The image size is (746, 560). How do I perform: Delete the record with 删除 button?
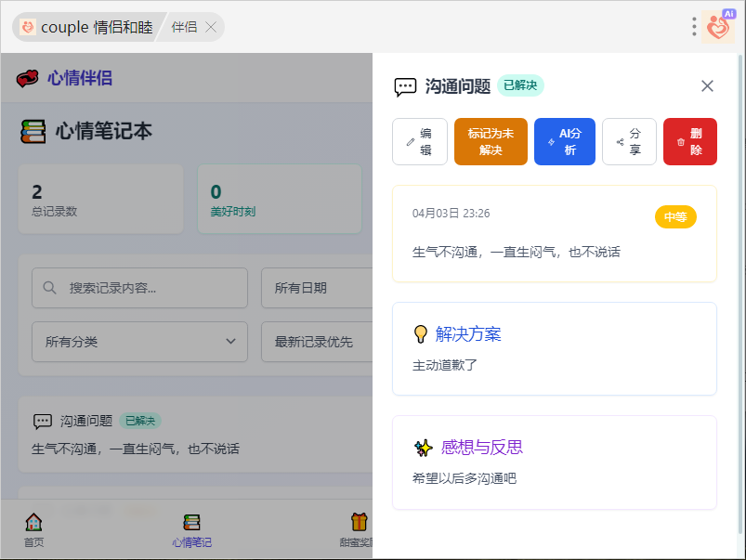(x=690, y=142)
